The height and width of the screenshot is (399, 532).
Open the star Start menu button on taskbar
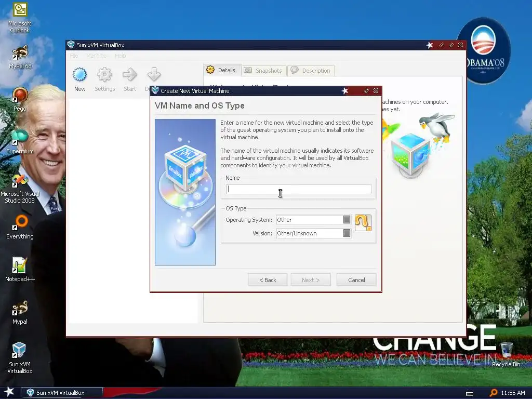9,392
